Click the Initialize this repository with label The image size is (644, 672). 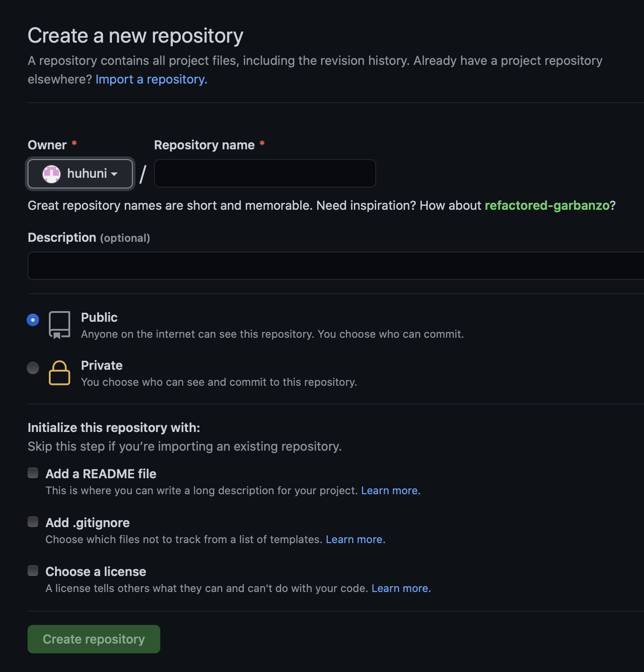point(114,428)
